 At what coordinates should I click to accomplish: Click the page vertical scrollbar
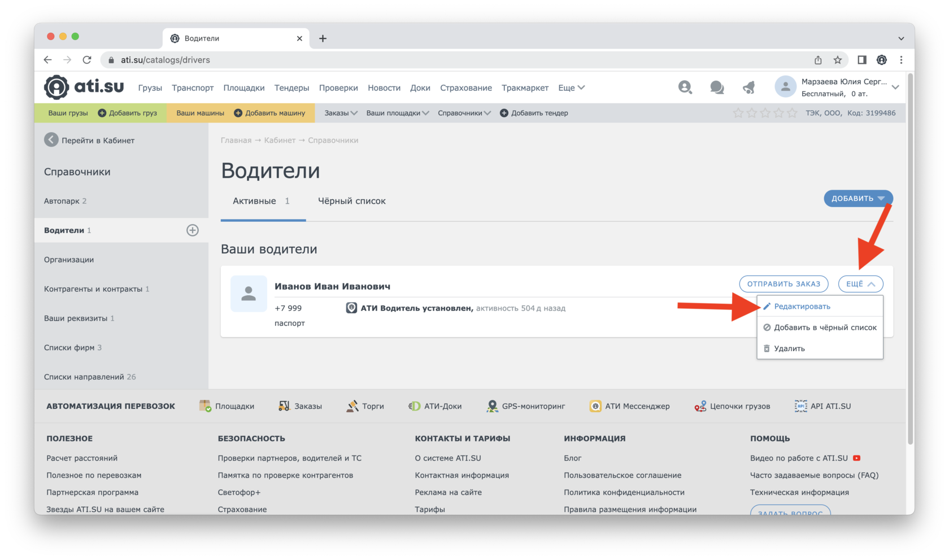click(910, 260)
